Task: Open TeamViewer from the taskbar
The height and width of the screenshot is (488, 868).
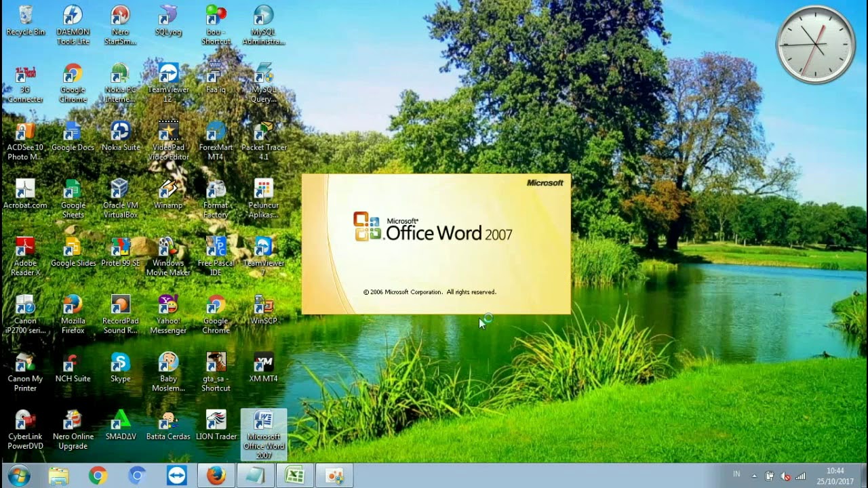Action: point(176,476)
